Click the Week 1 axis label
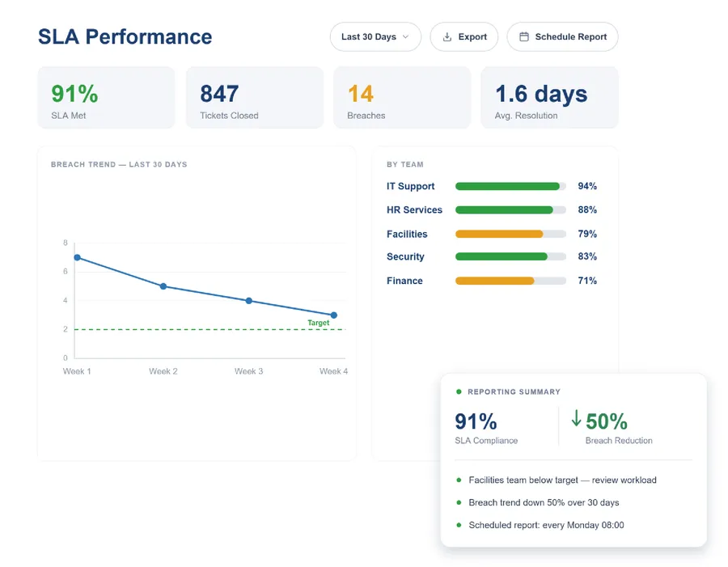 pos(77,371)
